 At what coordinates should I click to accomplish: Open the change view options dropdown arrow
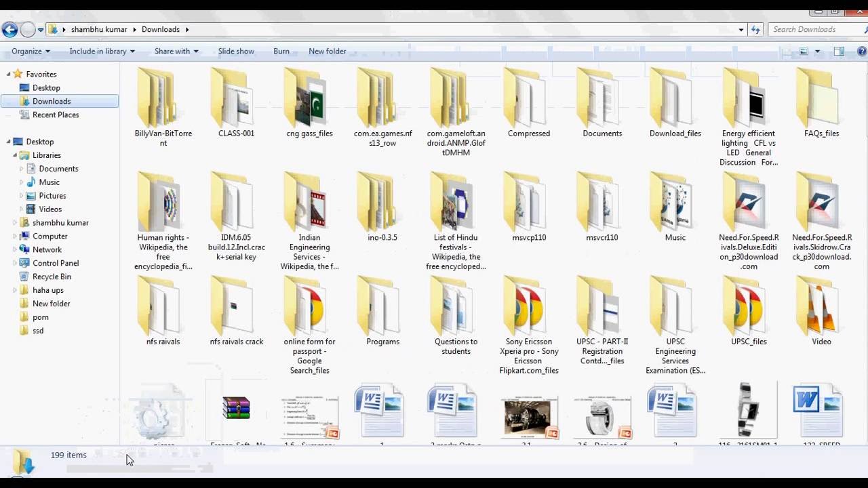817,51
